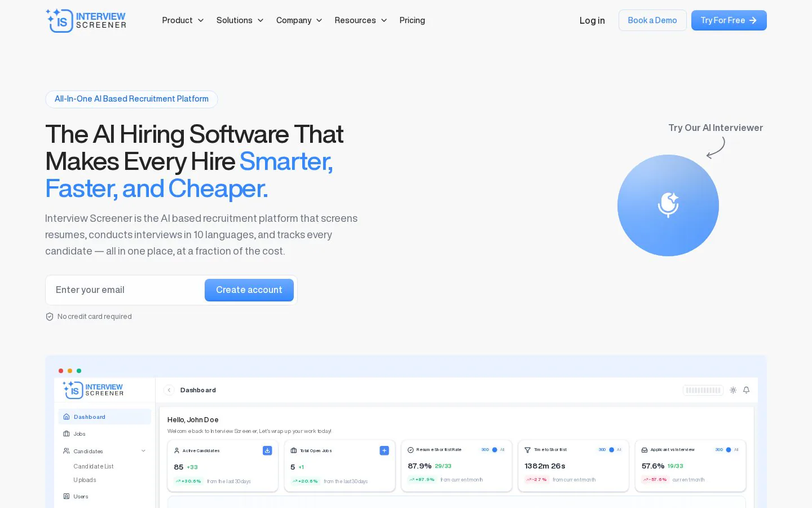The image size is (812, 508).
Task: Click the All-In-One AI Based Recruitment Platform badge
Action: pyautogui.click(x=131, y=99)
